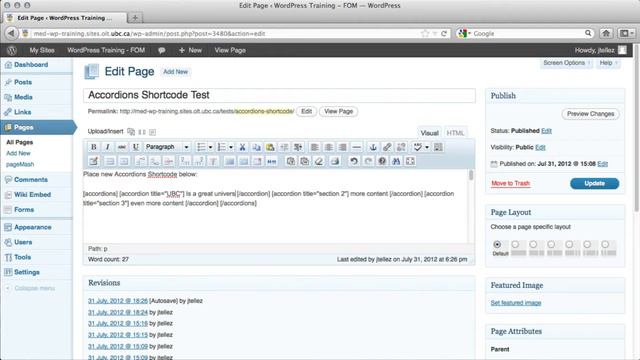Screen dimensions: 640x360
Task: Open My Sites admin bar menu
Action: [x=42, y=50]
